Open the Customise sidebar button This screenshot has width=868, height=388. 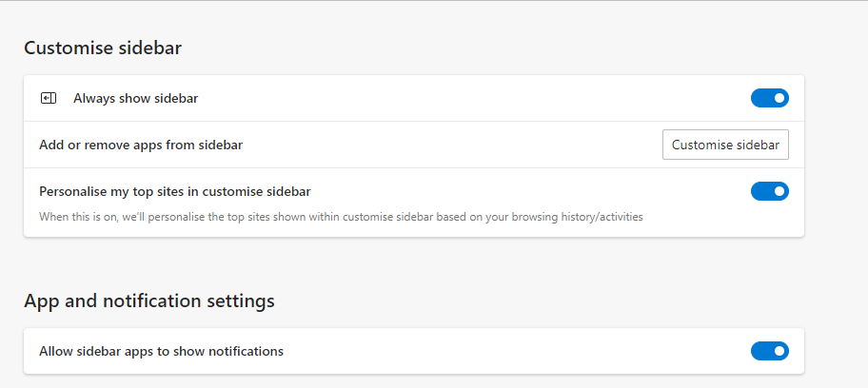click(725, 145)
